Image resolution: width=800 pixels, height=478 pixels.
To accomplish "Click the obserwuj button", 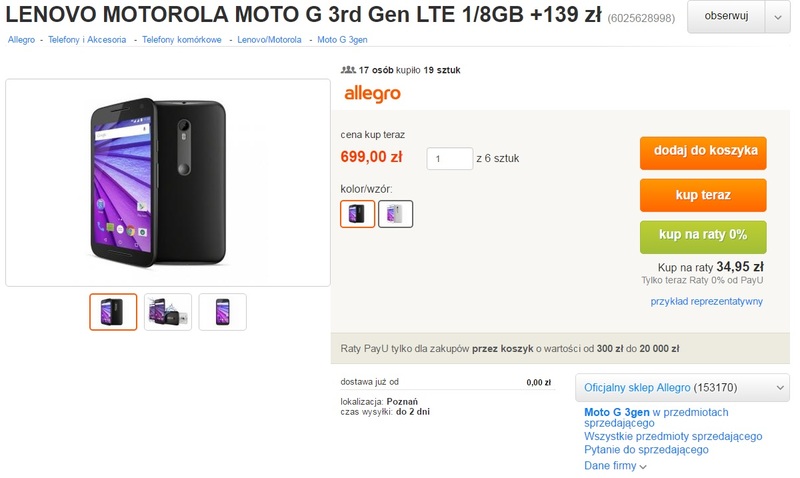I will (x=726, y=17).
